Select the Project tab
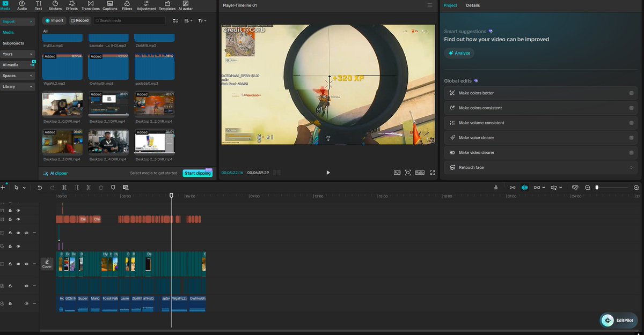Viewport: 644px width, 335px height. [x=450, y=5]
